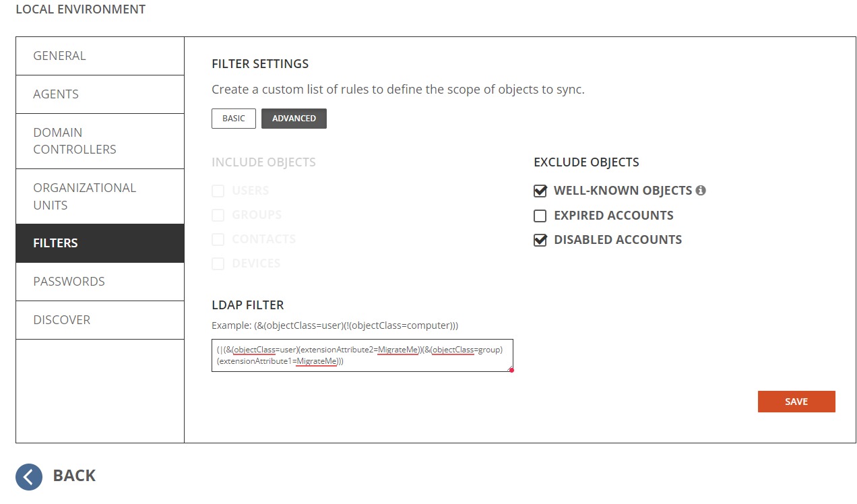Switch filter settings to Basic mode
857x504 pixels.
pos(234,119)
